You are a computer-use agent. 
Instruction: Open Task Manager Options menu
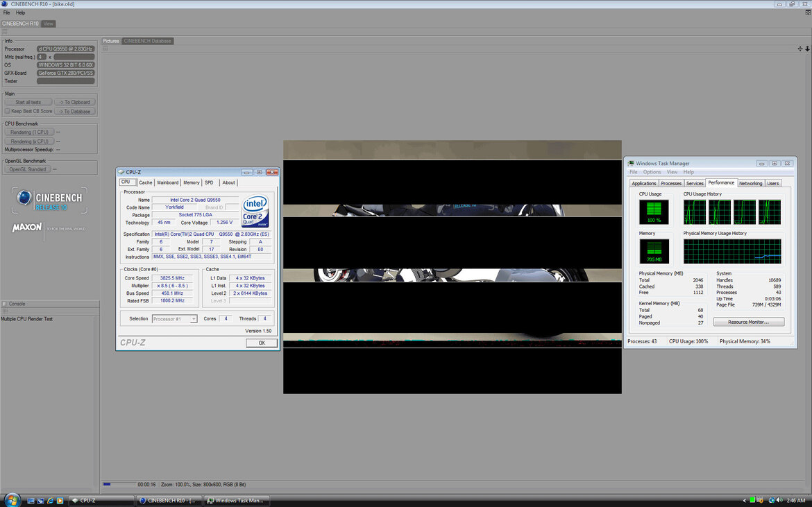652,172
